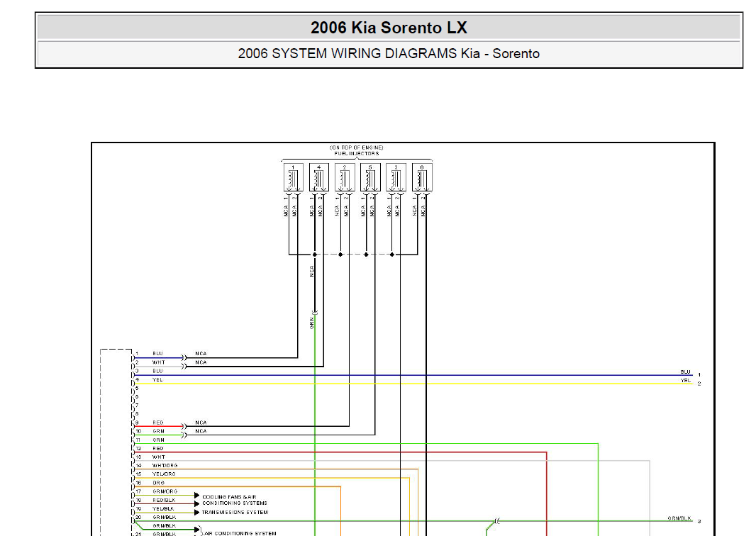Select pin 1 'BLU' wire label
This screenshot has width=756, height=536.
[x=157, y=354]
